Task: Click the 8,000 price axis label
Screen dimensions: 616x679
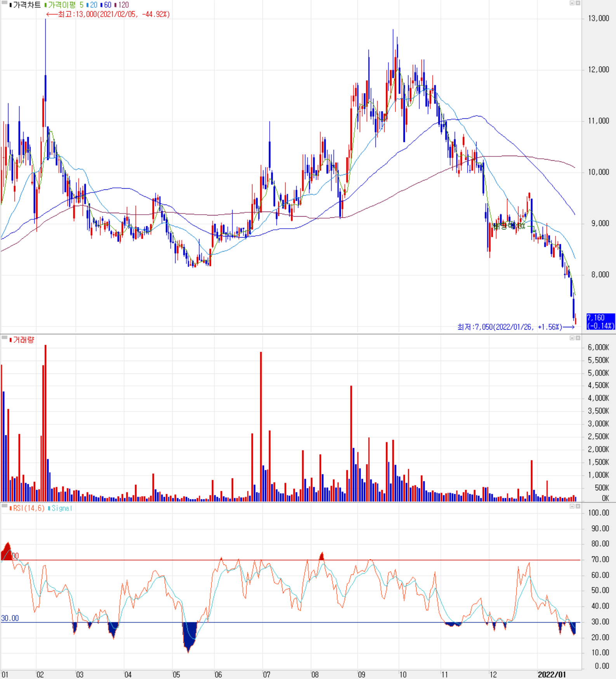Action: coord(600,274)
